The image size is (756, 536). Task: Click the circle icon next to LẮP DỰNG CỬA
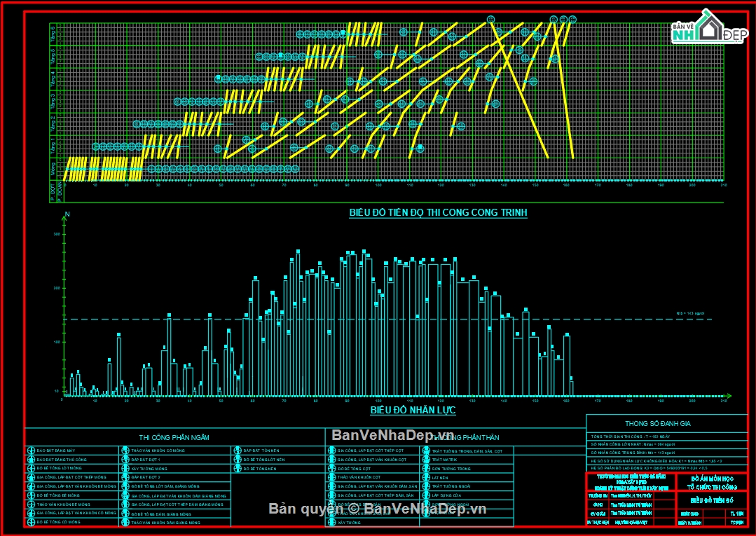[x=426, y=495]
